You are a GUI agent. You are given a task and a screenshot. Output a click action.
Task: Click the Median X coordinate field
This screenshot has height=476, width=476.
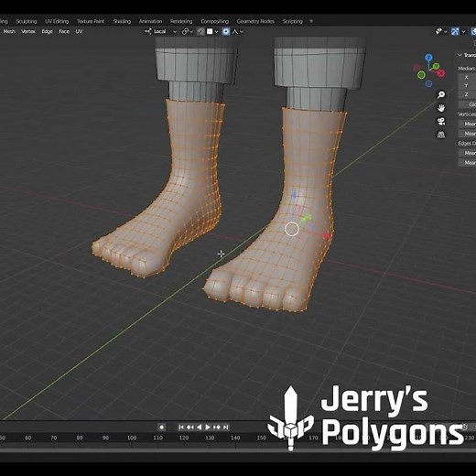click(467, 77)
